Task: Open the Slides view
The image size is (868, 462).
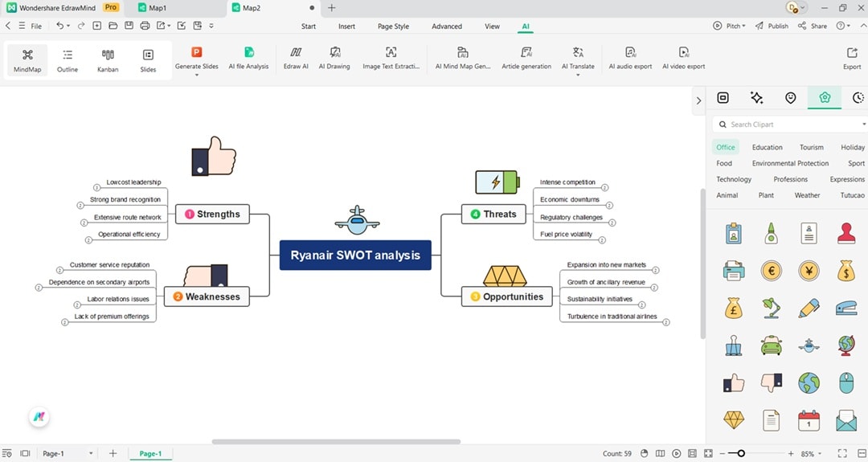Action: point(148,61)
